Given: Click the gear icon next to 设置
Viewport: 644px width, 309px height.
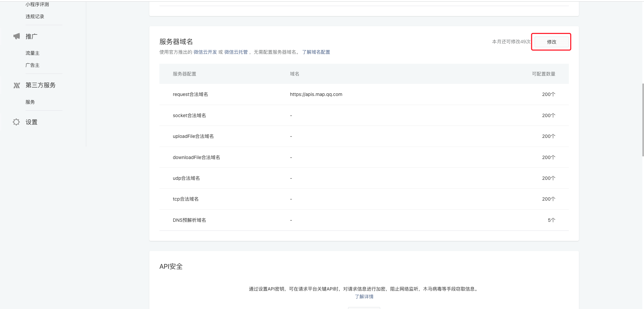Looking at the screenshot, I should pyautogui.click(x=16, y=122).
